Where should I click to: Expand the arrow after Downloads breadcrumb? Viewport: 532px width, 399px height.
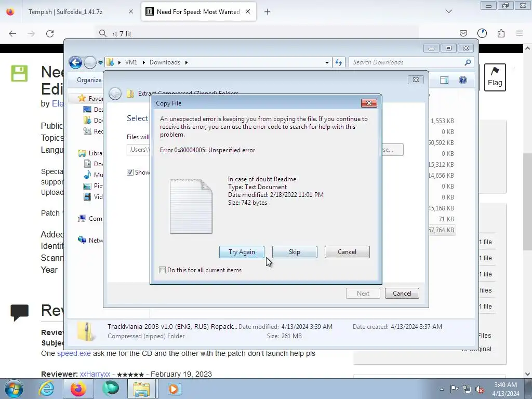coord(187,62)
